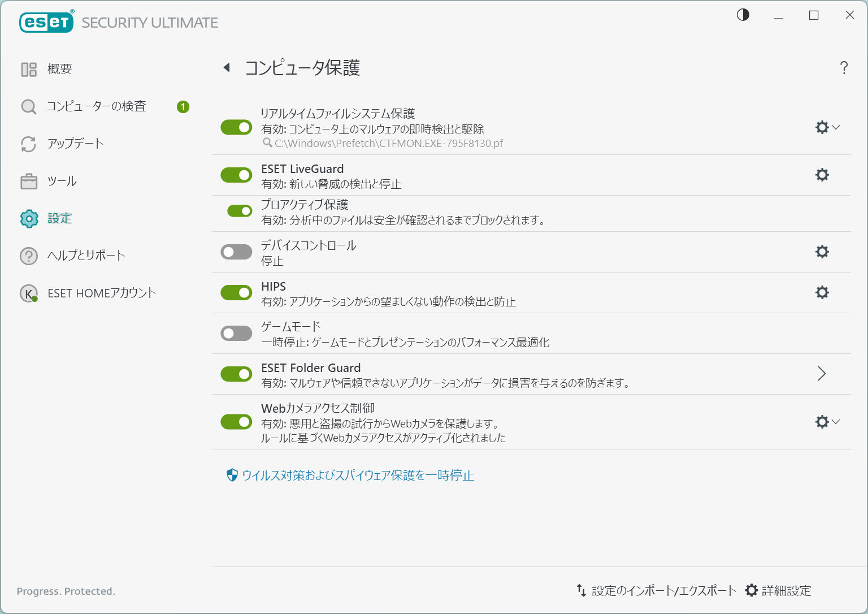Viewport: 868px width, 614px height.
Task: Click the briefcase icon for ツール
Action: click(x=29, y=181)
